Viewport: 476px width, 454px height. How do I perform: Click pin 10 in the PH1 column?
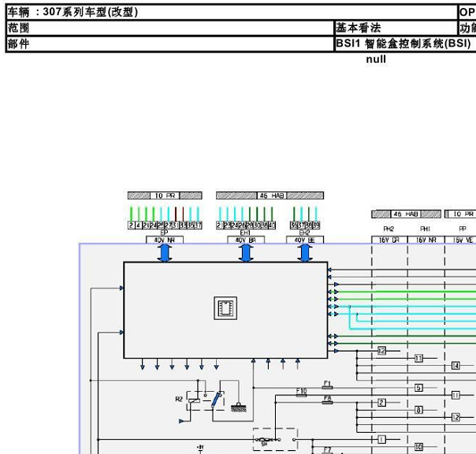tap(418, 447)
